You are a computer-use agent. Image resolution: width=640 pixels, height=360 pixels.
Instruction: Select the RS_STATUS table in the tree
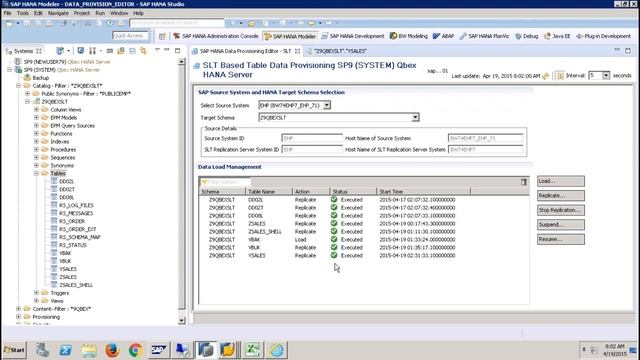[x=73, y=245]
